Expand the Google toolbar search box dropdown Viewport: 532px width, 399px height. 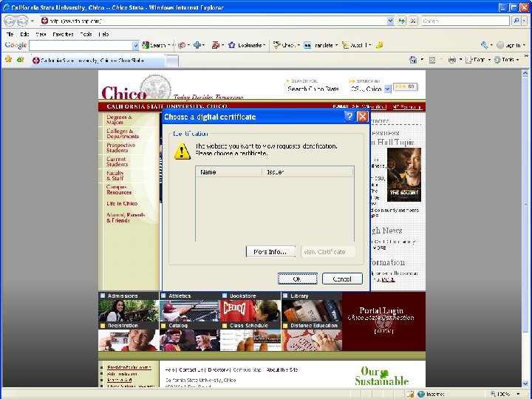pyautogui.click(x=135, y=46)
